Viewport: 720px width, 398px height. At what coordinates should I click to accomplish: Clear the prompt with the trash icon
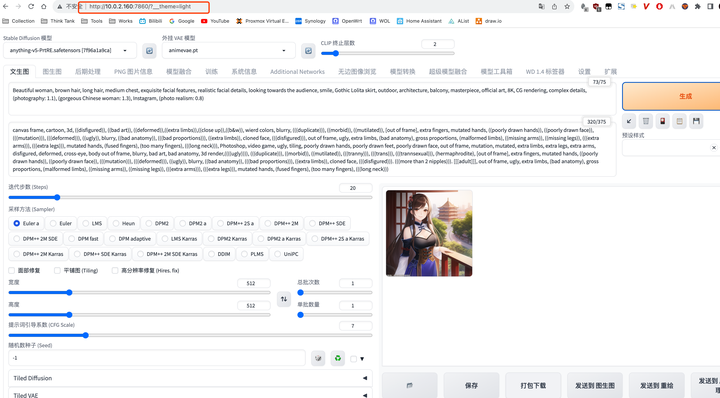tap(646, 121)
